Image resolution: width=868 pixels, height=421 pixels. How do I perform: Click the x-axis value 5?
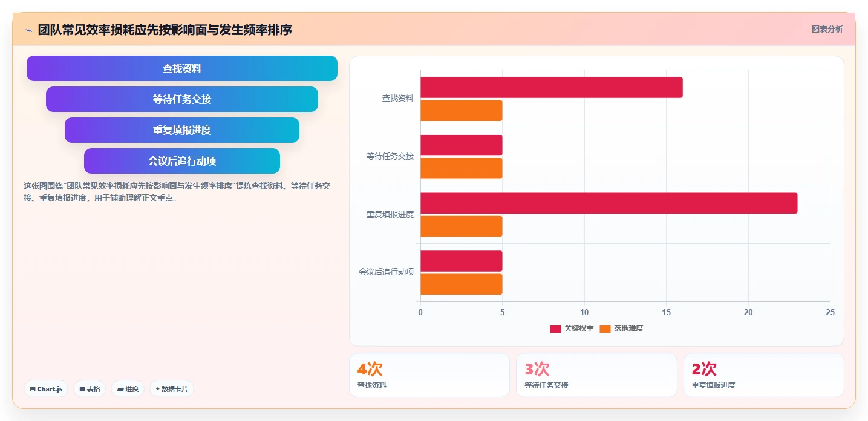tap(503, 312)
